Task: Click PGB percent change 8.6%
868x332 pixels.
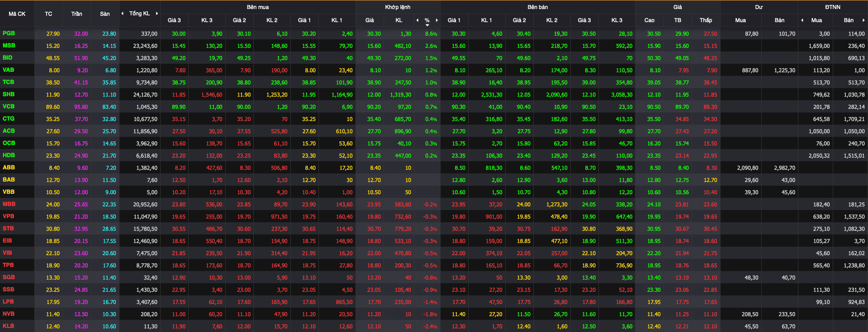Action: [431, 34]
